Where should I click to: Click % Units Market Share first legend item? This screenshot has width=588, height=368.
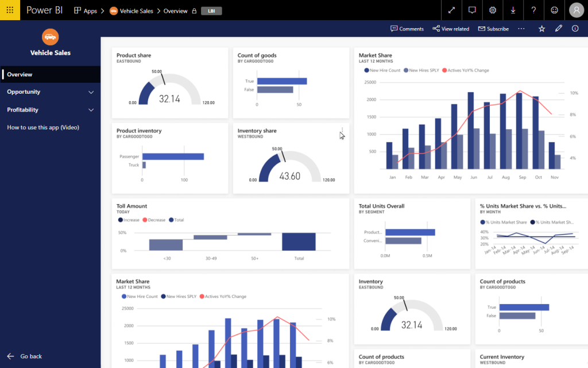(x=504, y=223)
